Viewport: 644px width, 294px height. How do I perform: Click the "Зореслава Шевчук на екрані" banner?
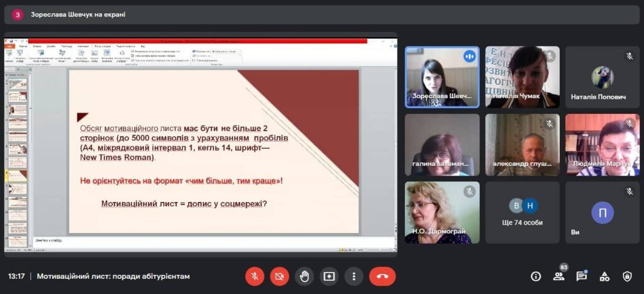pos(78,14)
